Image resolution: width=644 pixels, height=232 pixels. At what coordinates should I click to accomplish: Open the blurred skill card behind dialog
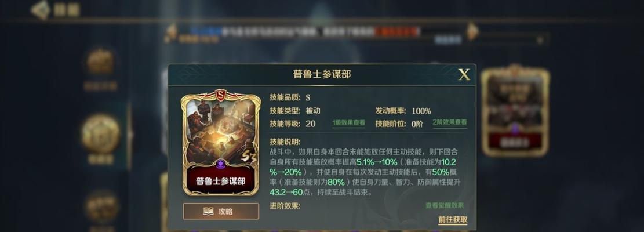515,111
